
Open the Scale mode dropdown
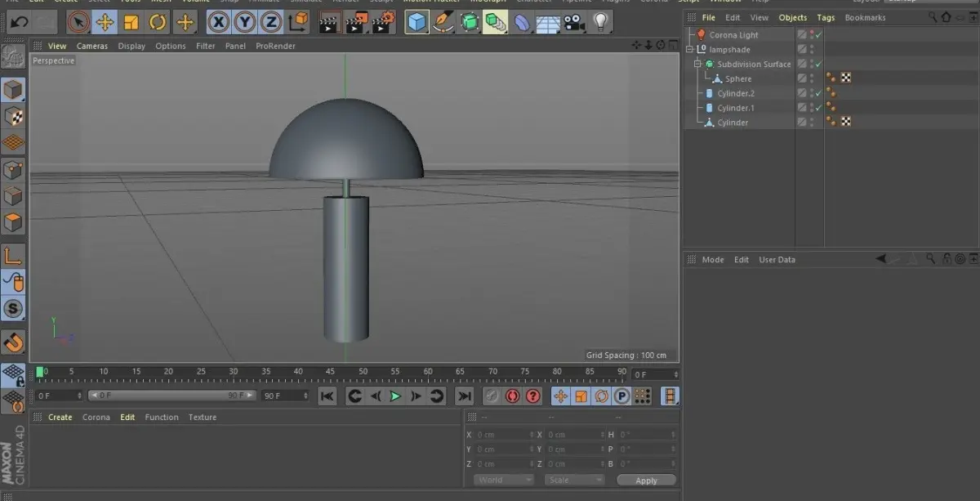coord(575,481)
